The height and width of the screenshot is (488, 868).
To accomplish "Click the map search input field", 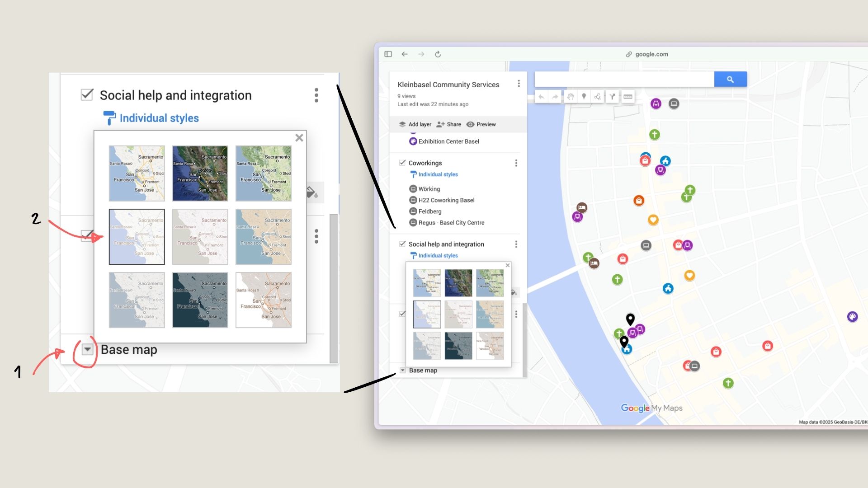I will point(624,79).
